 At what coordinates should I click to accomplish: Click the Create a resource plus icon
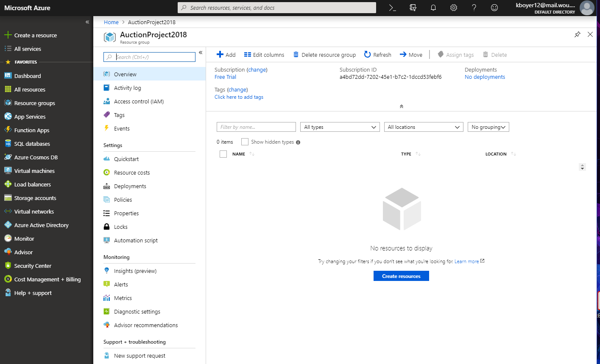(x=8, y=35)
